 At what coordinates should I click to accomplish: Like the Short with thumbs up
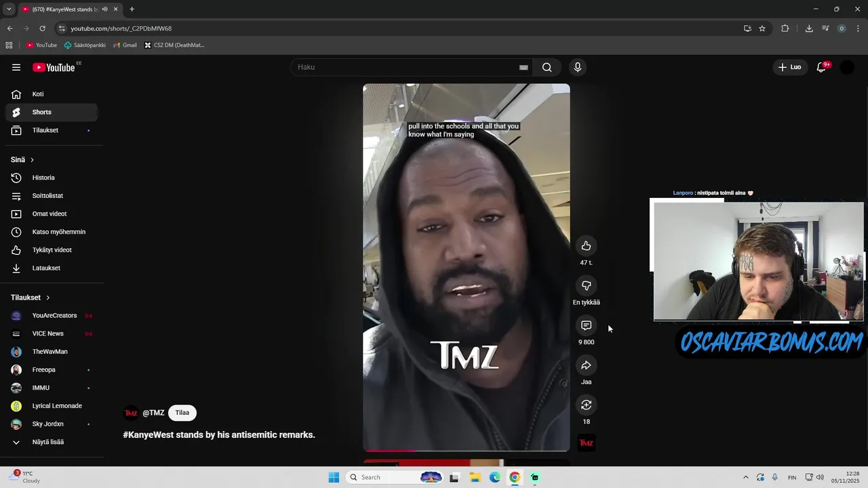click(x=587, y=246)
